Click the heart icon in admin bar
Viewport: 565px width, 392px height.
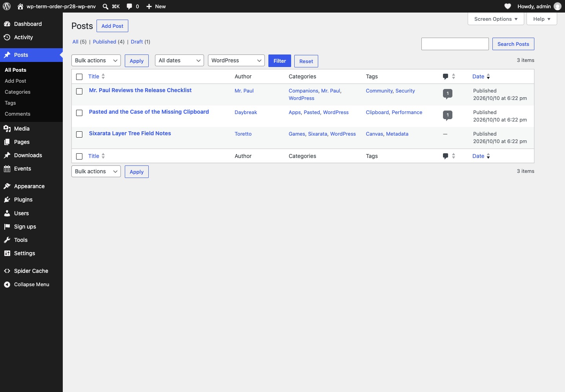(x=508, y=6)
